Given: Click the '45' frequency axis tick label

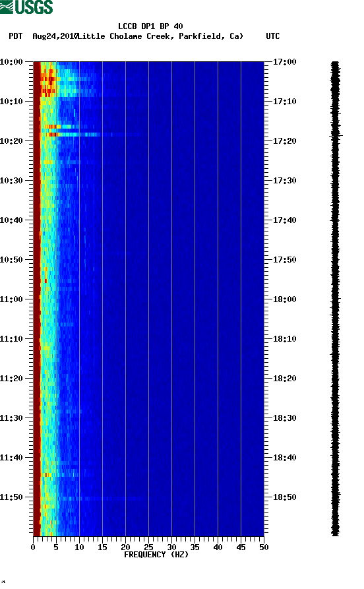Looking at the screenshot, I should (x=241, y=547).
